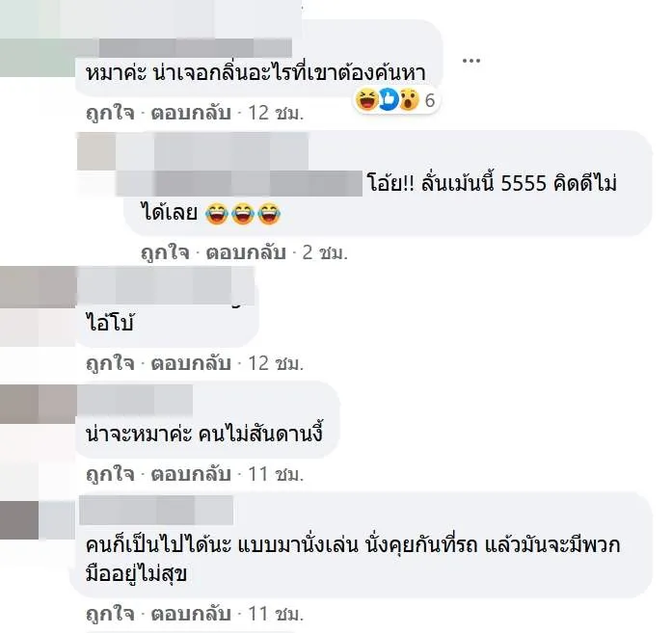Viewport: 672px width, 633px height.
Task: Click the thumbs-up reaction icon on first comment
Action: tap(389, 100)
